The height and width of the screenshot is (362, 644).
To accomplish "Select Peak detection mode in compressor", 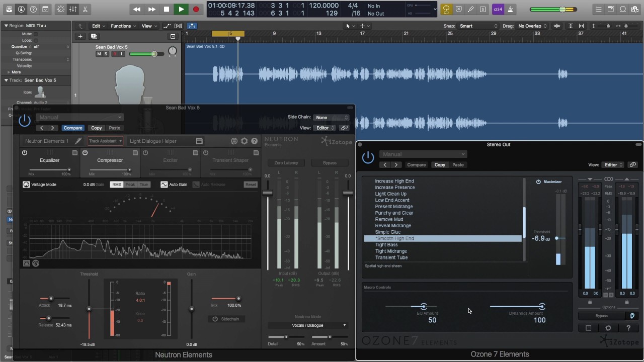I will (130, 185).
